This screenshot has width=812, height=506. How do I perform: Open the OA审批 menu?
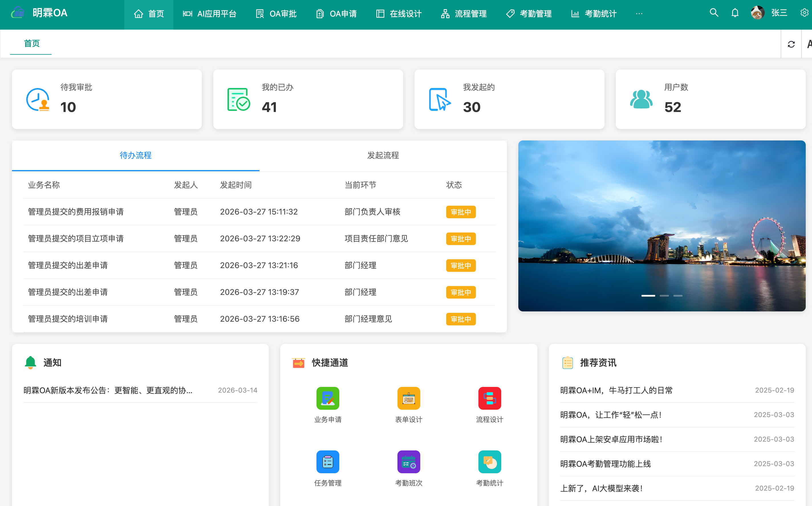pos(276,14)
